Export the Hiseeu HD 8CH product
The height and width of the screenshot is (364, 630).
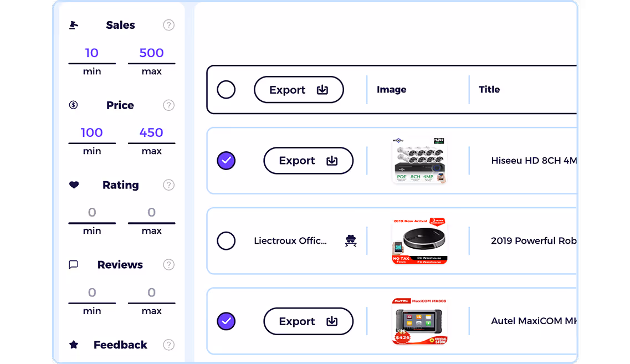[308, 161]
